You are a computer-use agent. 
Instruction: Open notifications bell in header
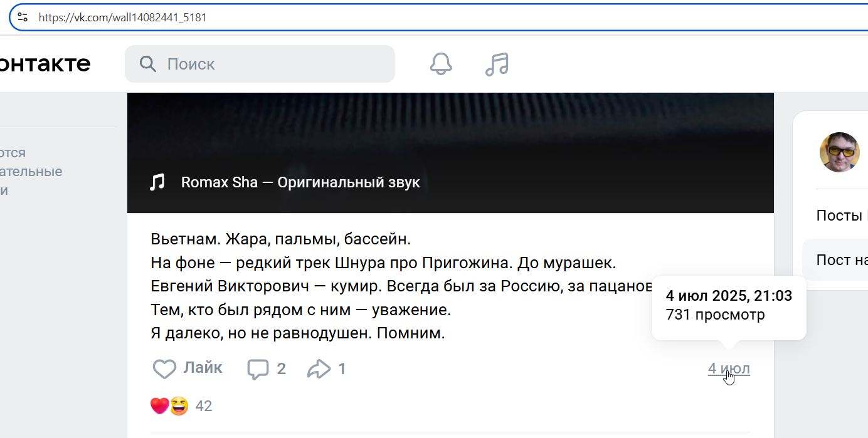(441, 64)
